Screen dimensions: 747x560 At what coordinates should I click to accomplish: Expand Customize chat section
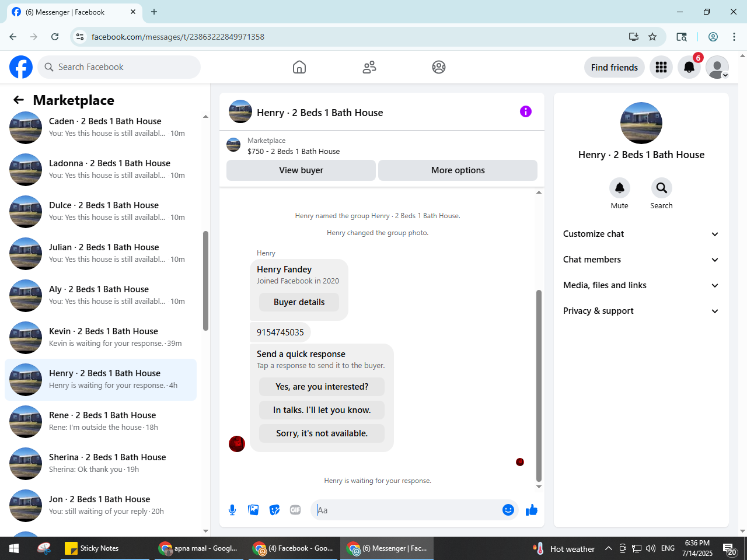pyautogui.click(x=641, y=234)
